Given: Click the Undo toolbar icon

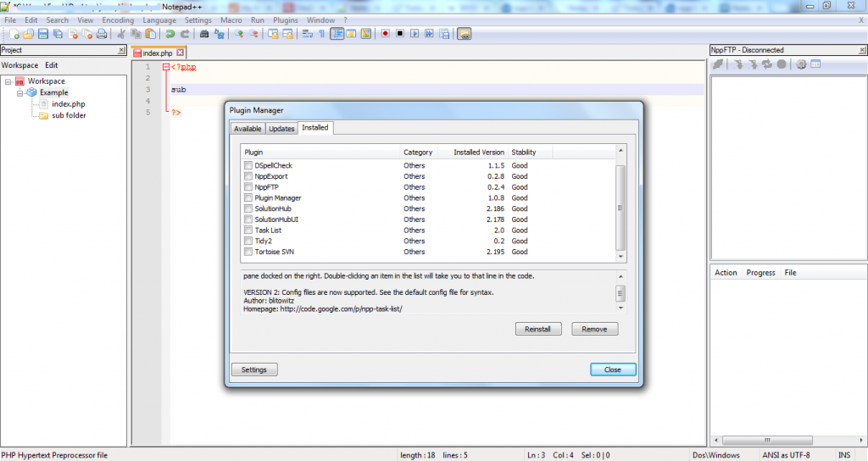Looking at the screenshot, I should pos(170,34).
